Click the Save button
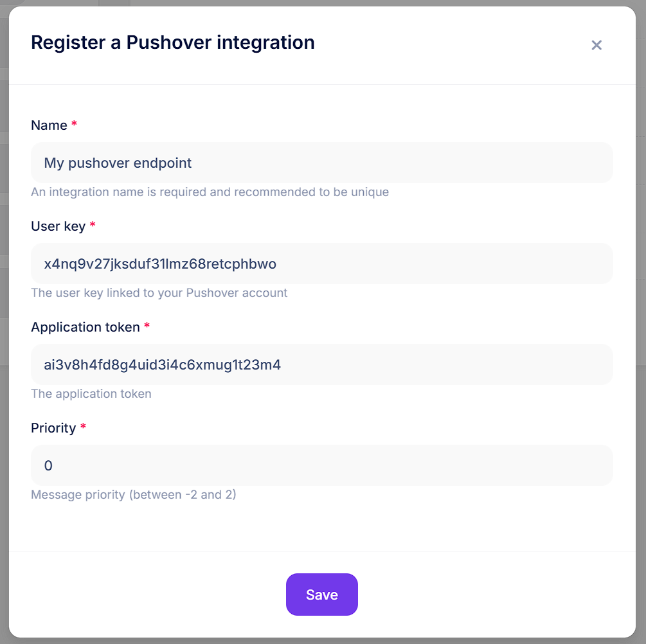 (321, 595)
